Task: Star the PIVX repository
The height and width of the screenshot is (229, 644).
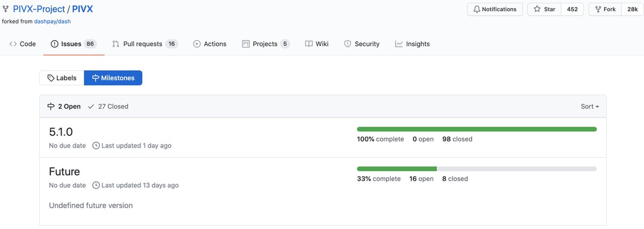Action: [x=545, y=9]
